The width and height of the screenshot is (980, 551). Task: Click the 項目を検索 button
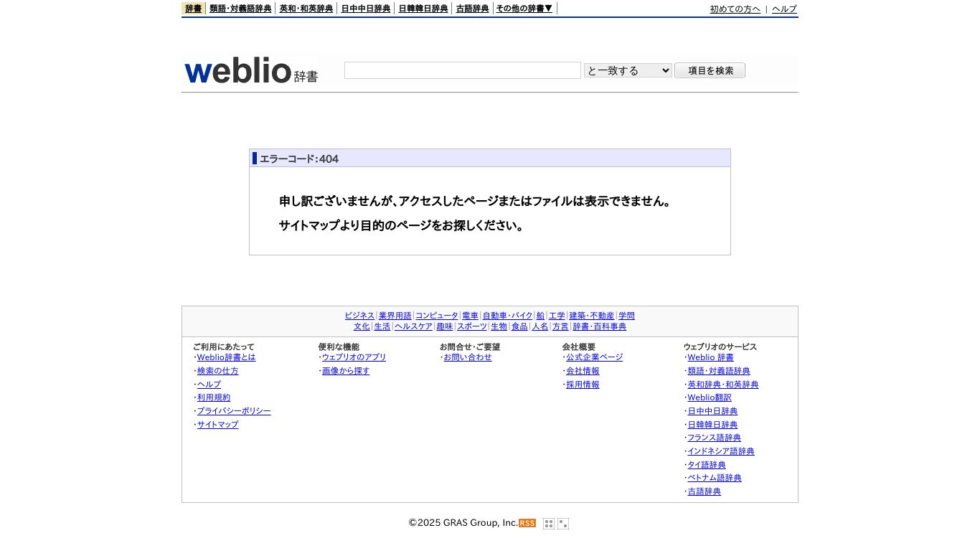[x=710, y=70]
